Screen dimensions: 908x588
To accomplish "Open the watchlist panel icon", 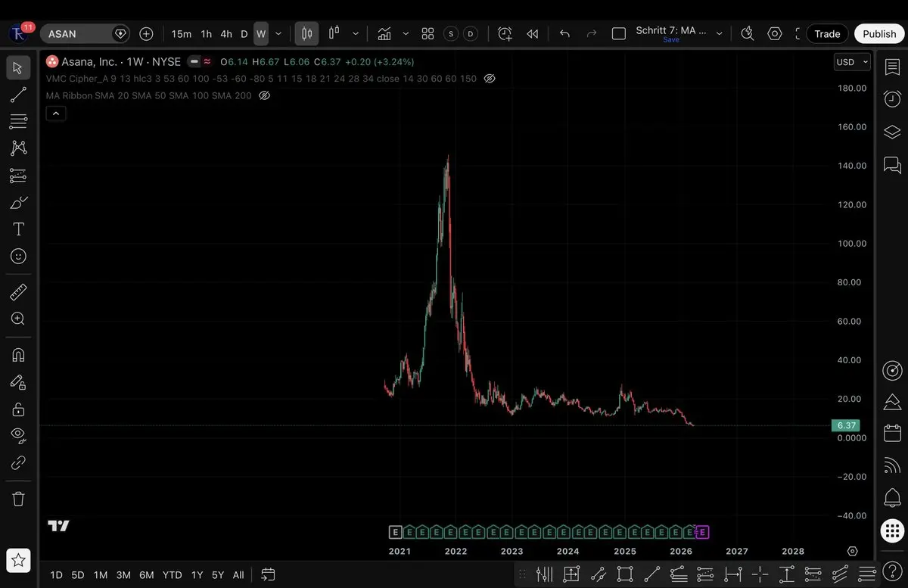I will [892, 67].
